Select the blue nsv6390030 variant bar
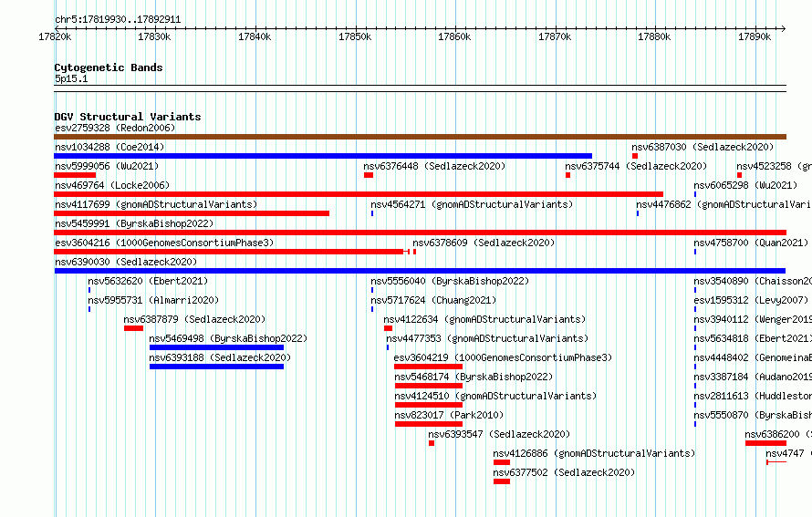 click(x=420, y=271)
